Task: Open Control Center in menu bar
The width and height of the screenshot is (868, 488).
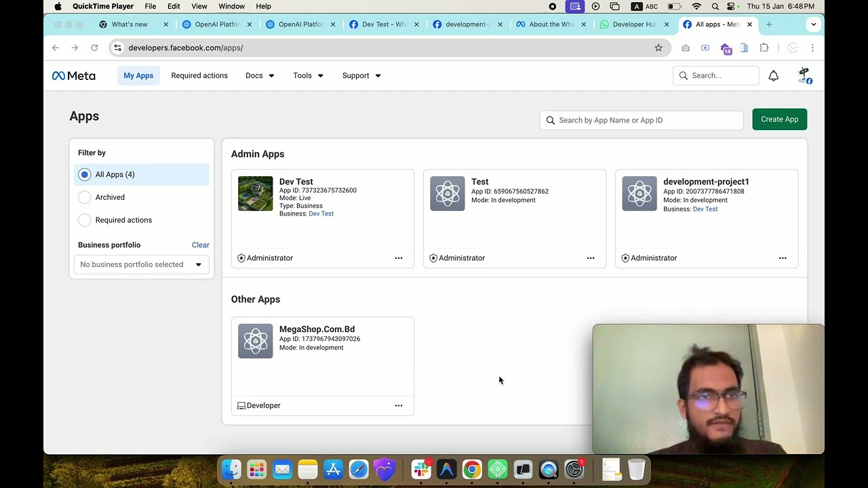Action: point(731,6)
